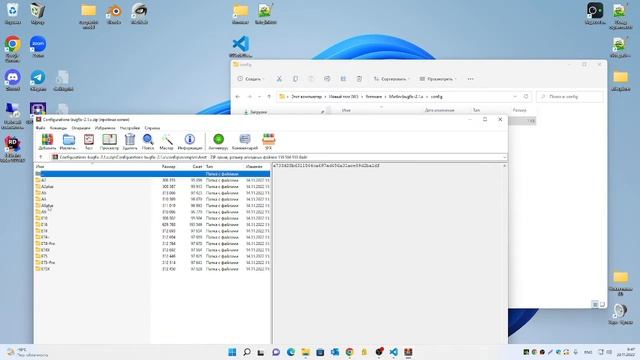Sort WinRAR list by Размер column header
The image size is (640, 360).
point(169,167)
